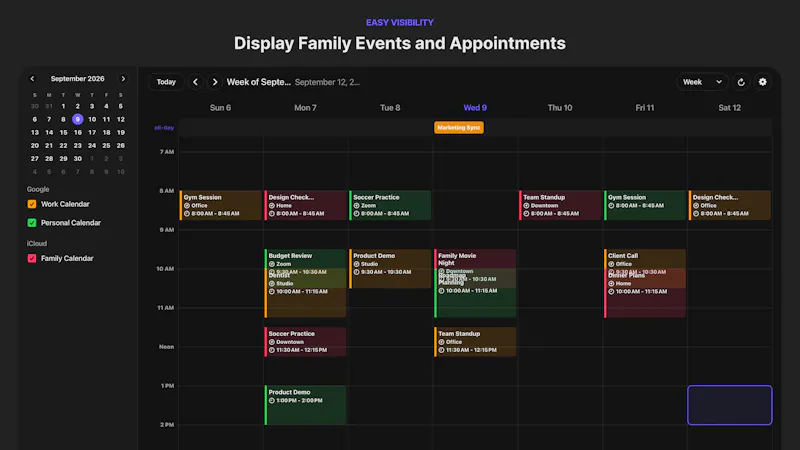The image size is (800, 450).
Task: Select the Wed 9 day header
Action: click(475, 108)
